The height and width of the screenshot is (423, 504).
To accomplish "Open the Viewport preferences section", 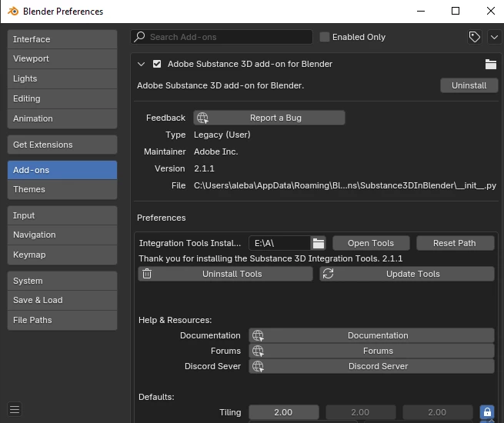I will click(x=62, y=58).
